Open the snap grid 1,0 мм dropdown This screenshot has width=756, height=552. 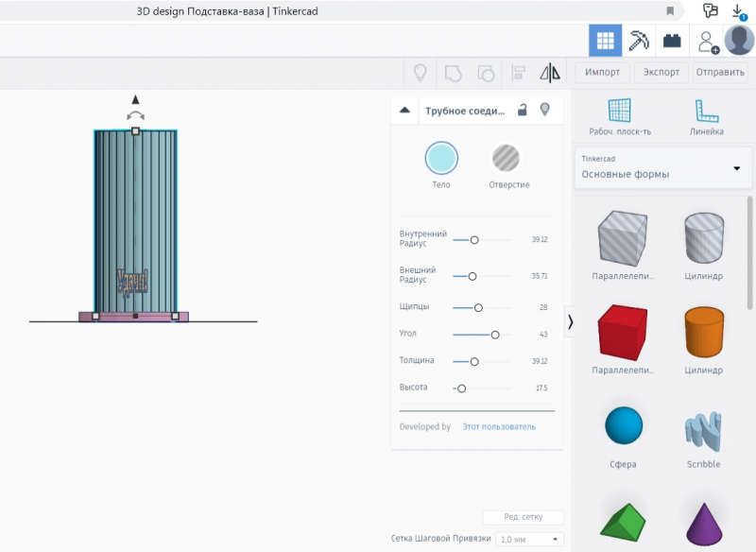click(x=529, y=539)
